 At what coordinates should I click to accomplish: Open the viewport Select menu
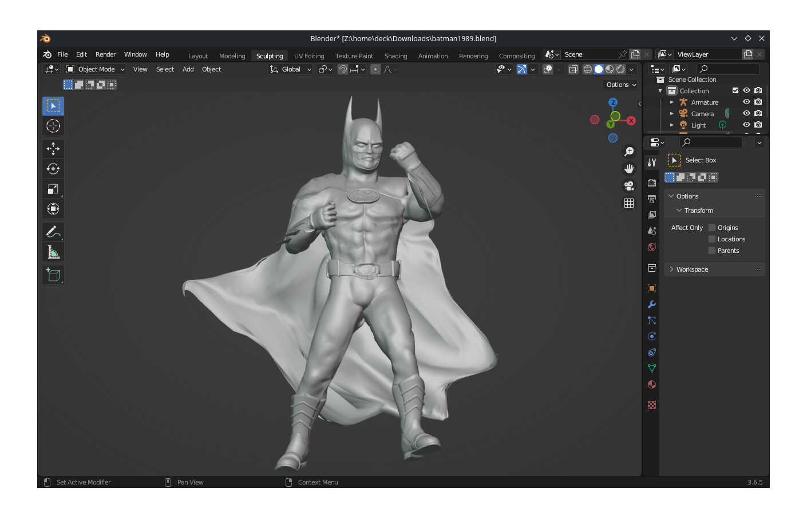pos(165,69)
